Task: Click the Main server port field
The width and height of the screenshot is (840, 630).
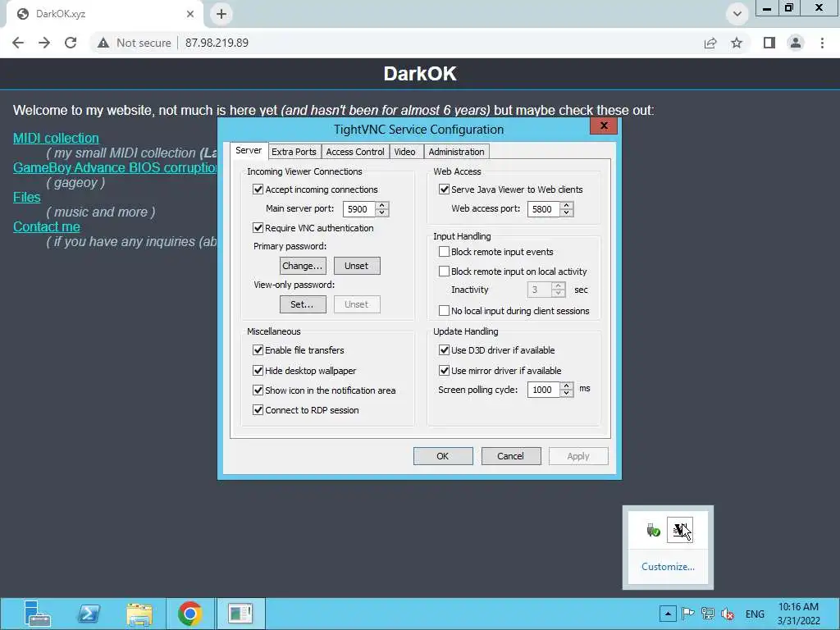Action: [359, 209]
